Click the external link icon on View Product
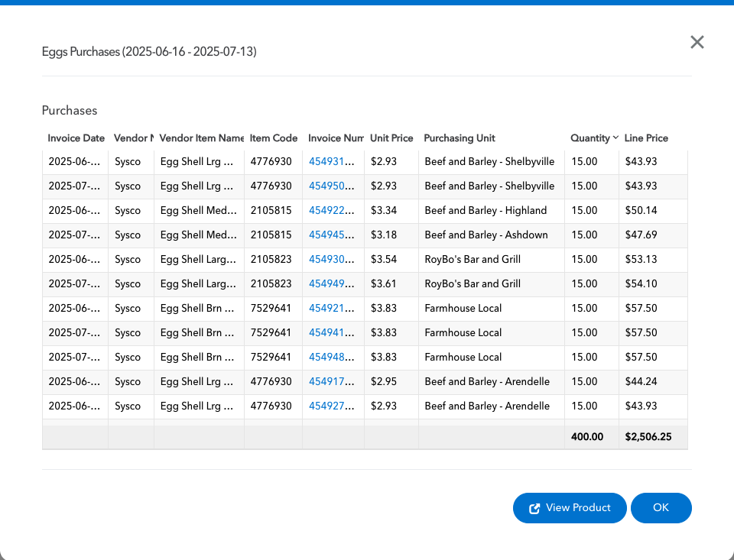The image size is (734, 560). [x=535, y=508]
